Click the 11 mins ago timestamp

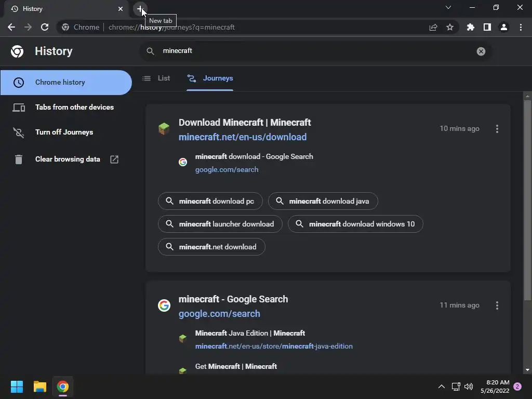pos(459,305)
